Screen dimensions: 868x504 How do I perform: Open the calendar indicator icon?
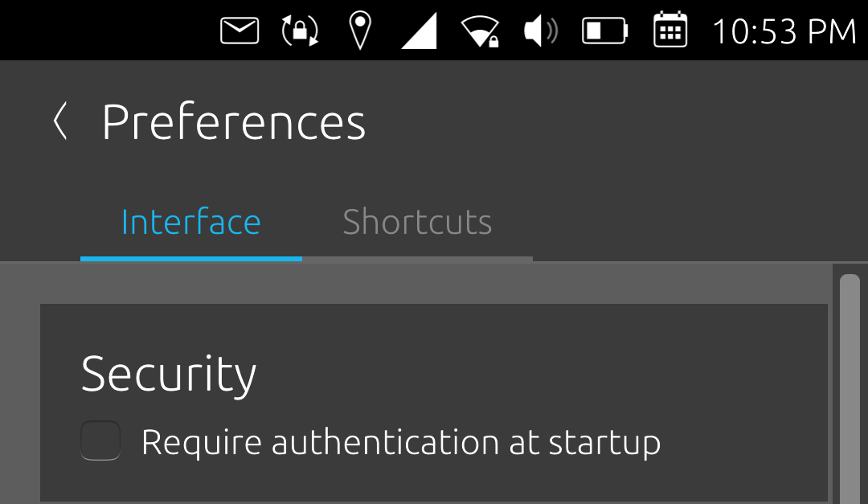pyautogui.click(x=670, y=31)
